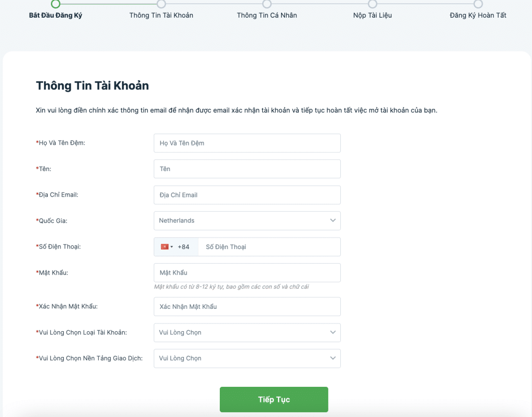Image resolution: width=532 pixels, height=417 pixels.
Task: Click the Vietnam flag icon in phone field
Action: [165, 247]
